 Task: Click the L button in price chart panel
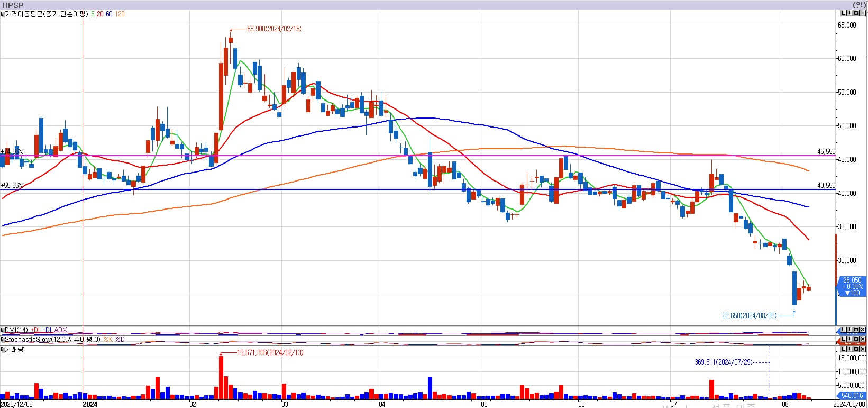click(844, 13)
